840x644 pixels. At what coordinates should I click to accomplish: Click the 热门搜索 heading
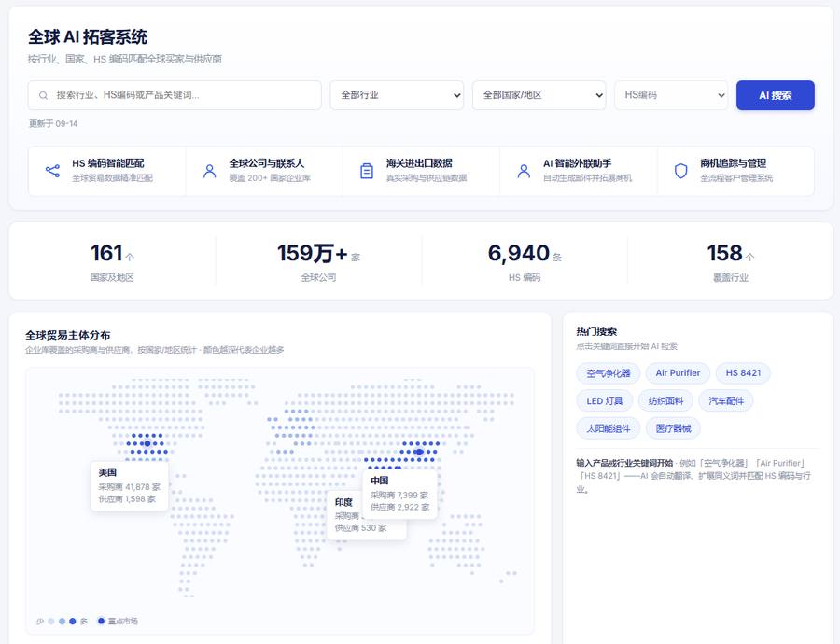[596, 331]
